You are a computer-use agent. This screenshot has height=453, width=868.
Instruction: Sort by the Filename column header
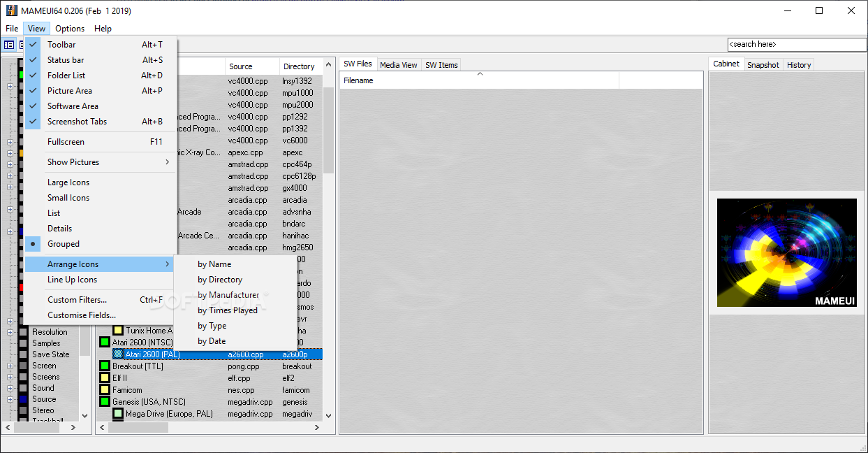(479, 80)
